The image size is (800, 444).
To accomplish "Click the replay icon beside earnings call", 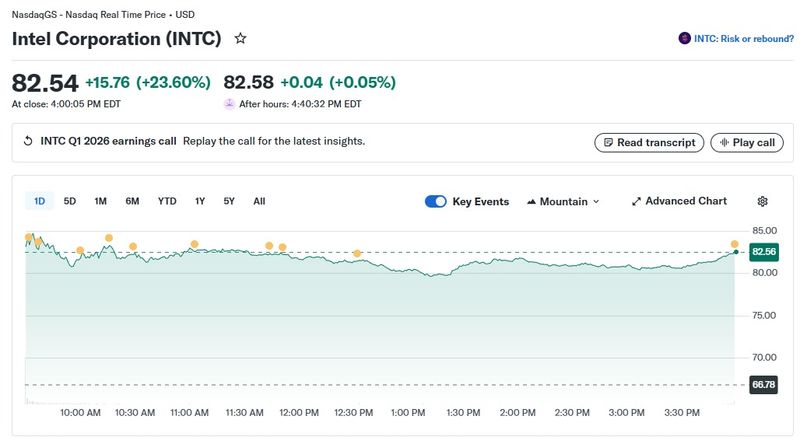I will tap(28, 142).
